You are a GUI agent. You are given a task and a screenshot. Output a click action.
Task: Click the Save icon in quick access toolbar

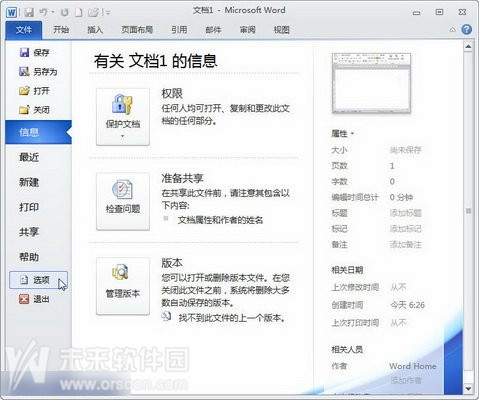coord(29,13)
